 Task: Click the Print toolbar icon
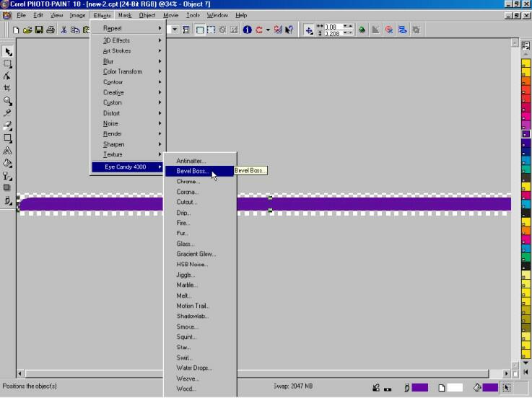point(51,30)
